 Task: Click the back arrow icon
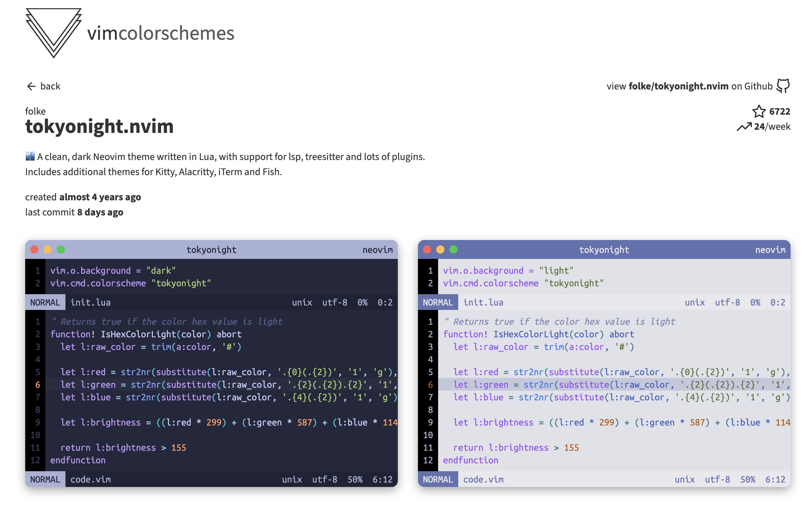pyautogui.click(x=31, y=86)
